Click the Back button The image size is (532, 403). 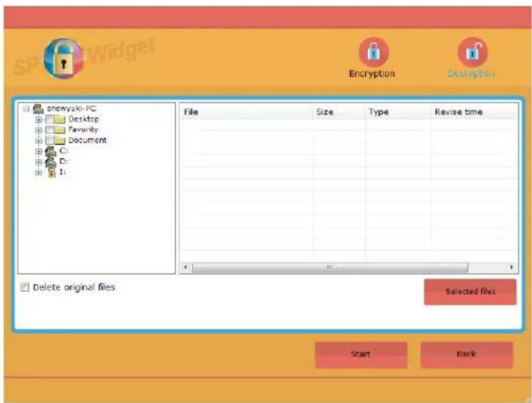point(466,354)
